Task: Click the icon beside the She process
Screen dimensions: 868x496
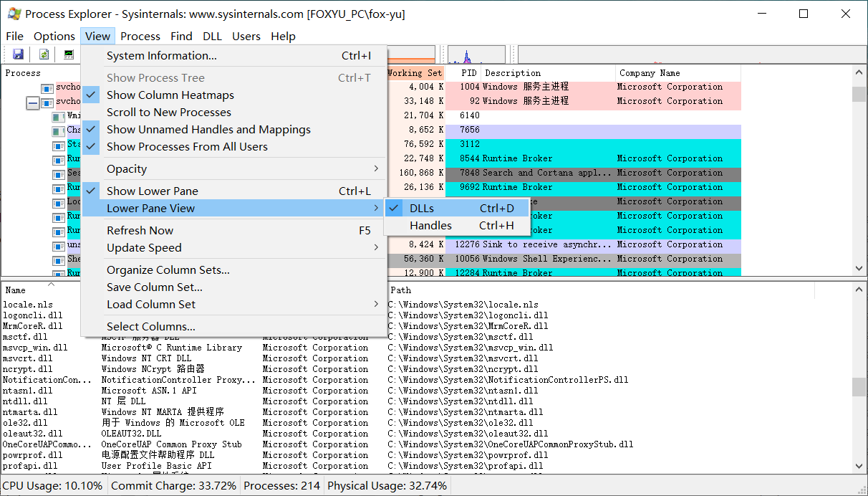Action: 59,260
